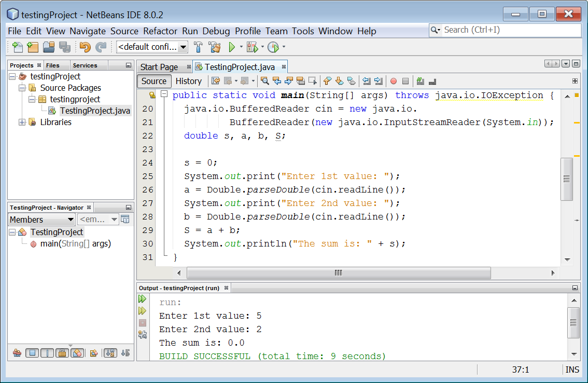Start macro recording with red circle

tap(394, 81)
